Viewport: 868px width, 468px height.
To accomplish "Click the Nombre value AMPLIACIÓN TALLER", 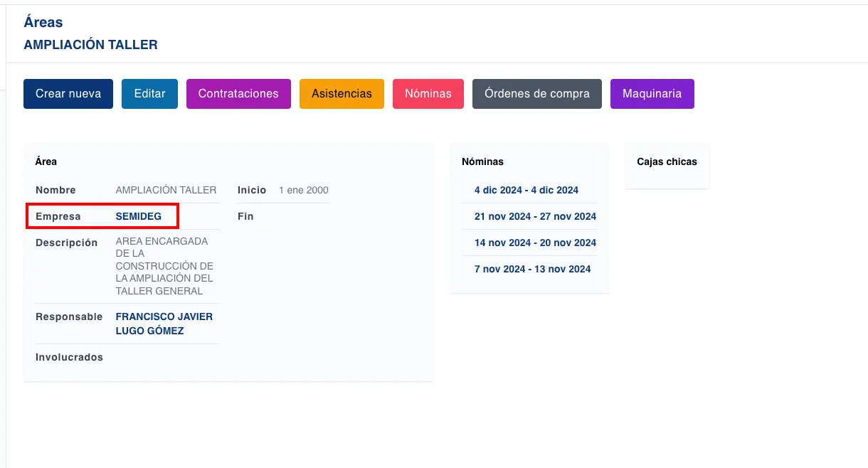I will tap(166, 190).
